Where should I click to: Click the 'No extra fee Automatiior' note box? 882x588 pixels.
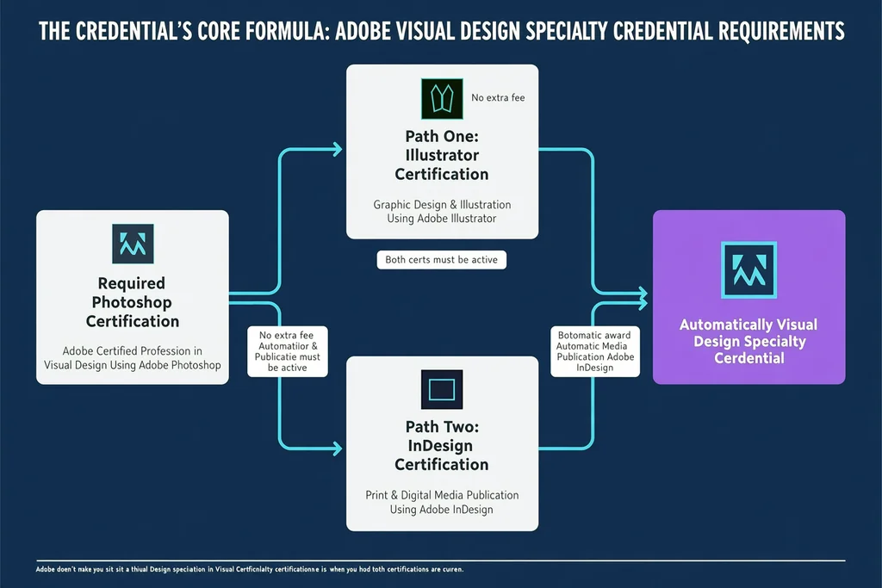pyautogui.click(x=288, y=351)
